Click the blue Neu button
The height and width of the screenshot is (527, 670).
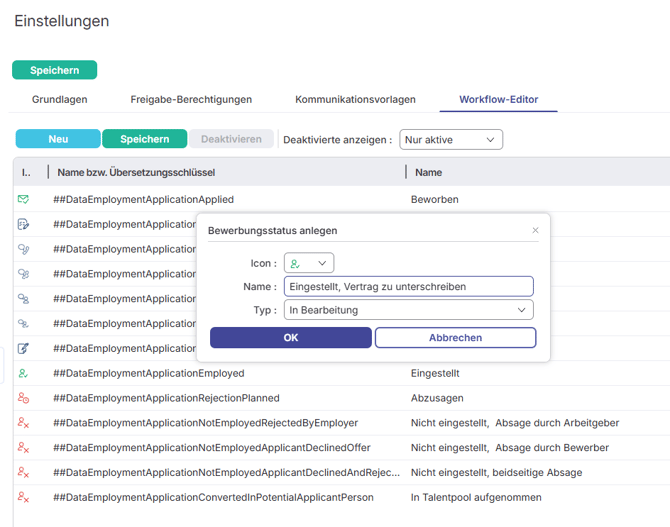58,139
